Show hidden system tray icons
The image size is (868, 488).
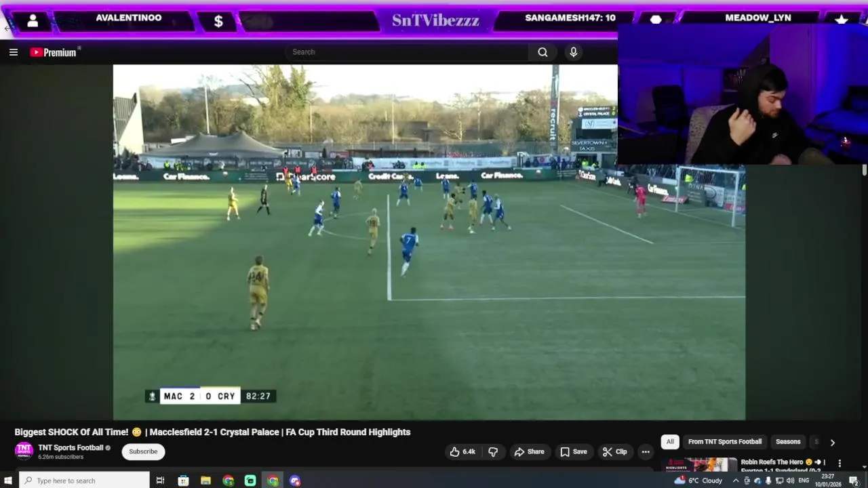[736, 481]
